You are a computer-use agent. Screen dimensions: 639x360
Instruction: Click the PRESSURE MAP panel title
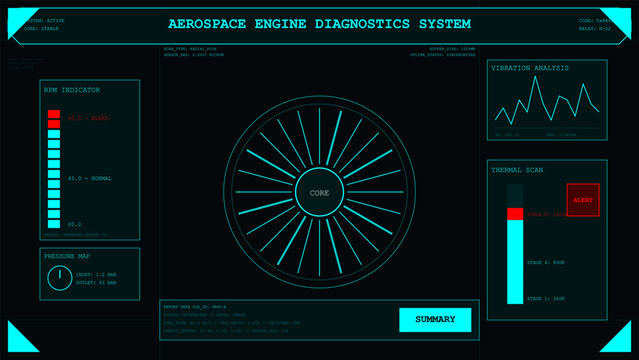point(67,256)
